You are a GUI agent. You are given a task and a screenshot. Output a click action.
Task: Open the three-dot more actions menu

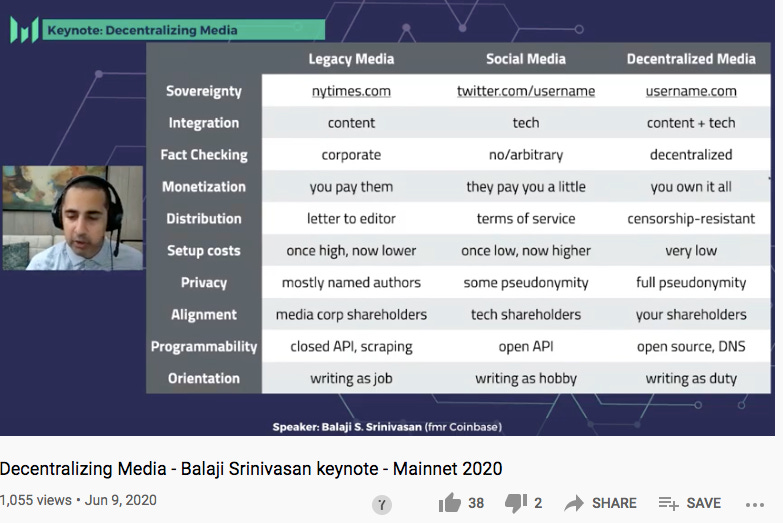tap(755, 505)
